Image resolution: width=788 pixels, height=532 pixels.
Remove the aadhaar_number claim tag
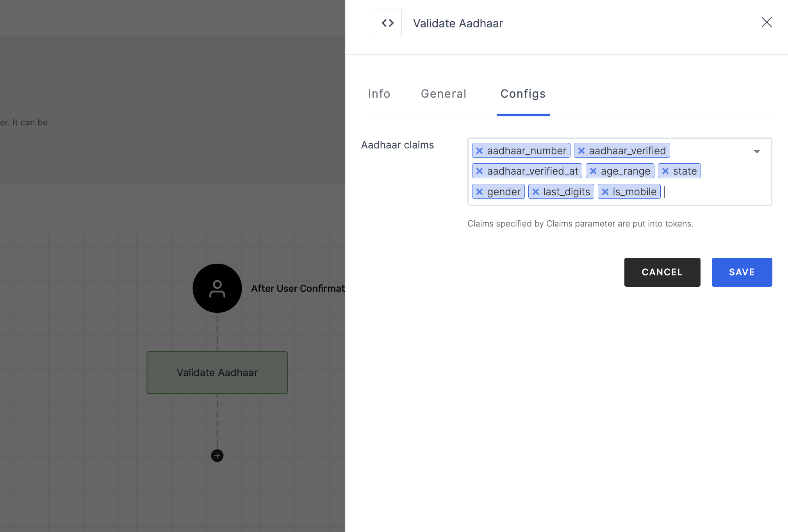pyautogui.click(x=480, y=151)
